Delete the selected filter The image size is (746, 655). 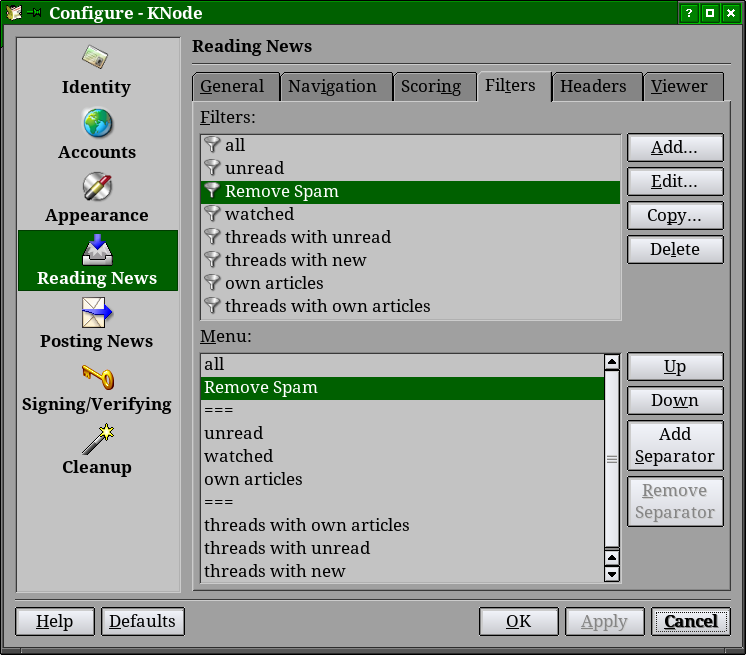coord(675,249)
